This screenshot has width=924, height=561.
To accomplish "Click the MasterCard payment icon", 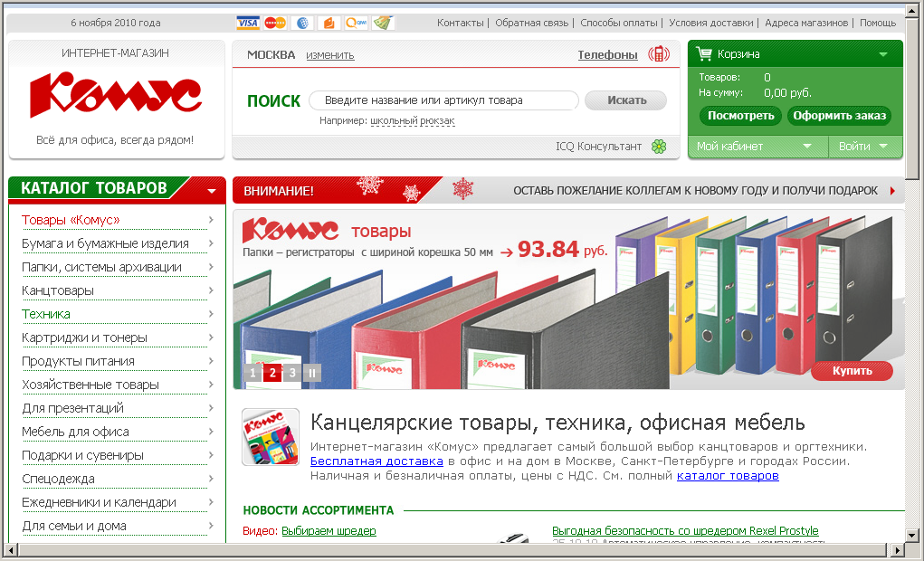I will [x=275, y=23].
